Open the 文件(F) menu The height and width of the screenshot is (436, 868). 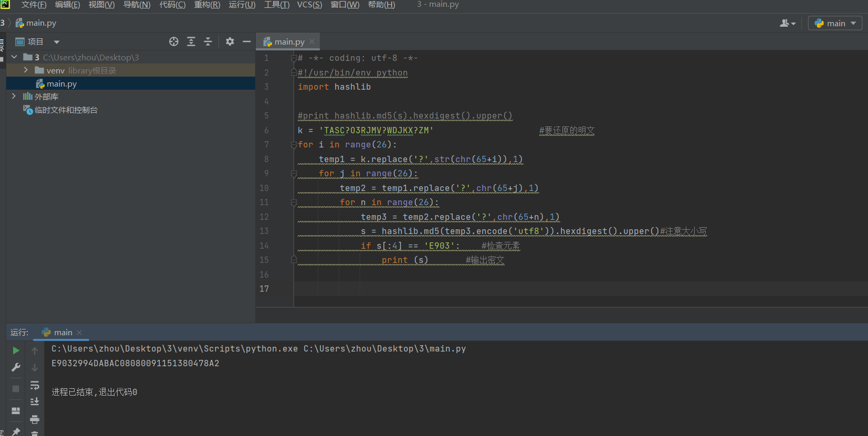(34, 5)
